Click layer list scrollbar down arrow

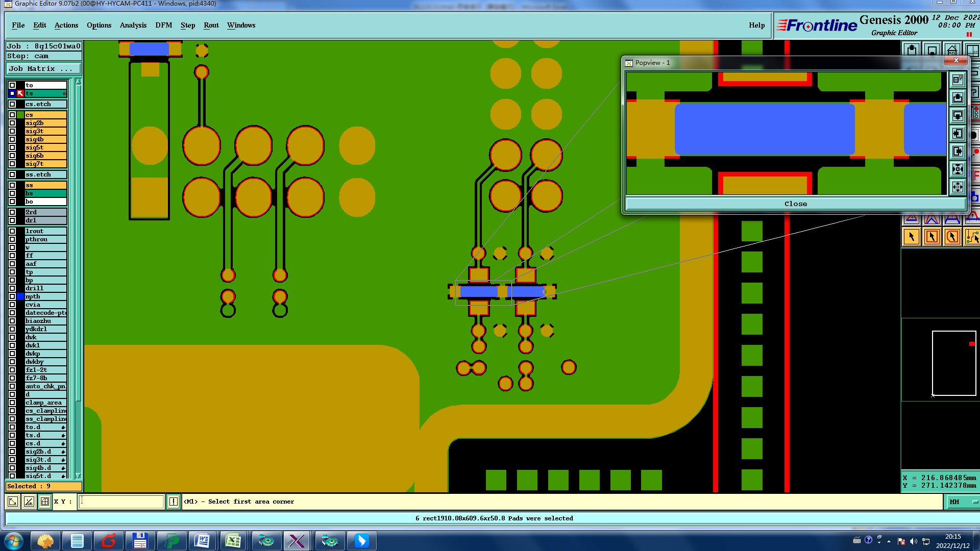coord(78,475)
